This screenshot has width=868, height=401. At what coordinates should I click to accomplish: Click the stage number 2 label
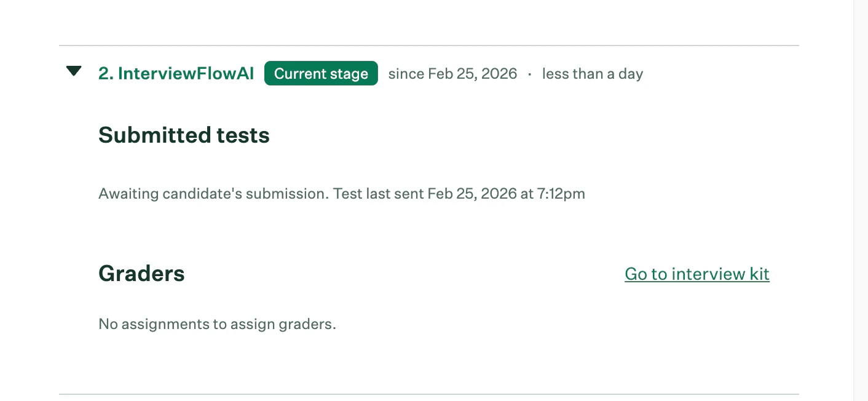pos(107,73)
